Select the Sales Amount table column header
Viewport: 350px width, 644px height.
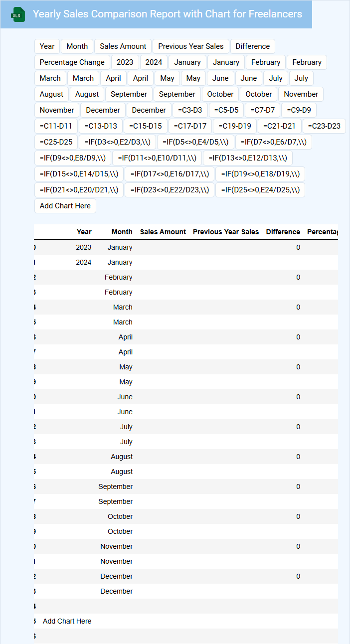163,232
